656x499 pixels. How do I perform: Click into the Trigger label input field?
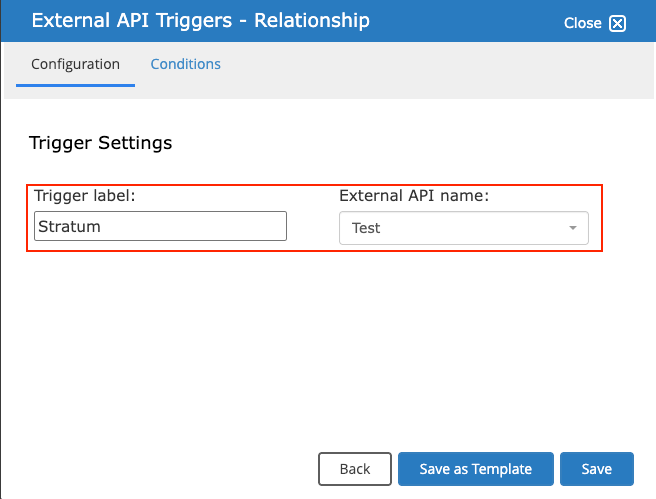coord(160,226)
